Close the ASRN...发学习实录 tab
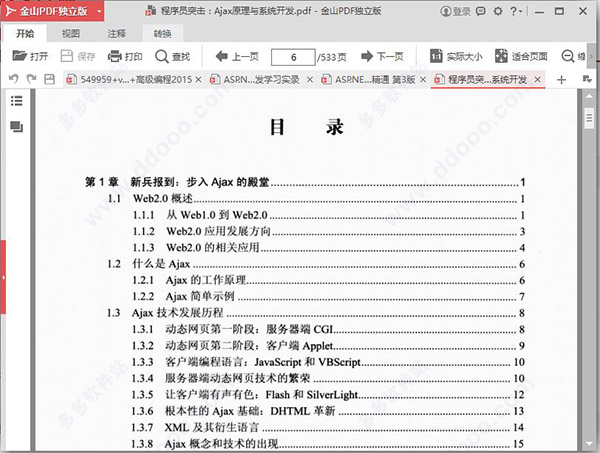The height and width of the screenshot is (453, 600). (x=310, y=80)
